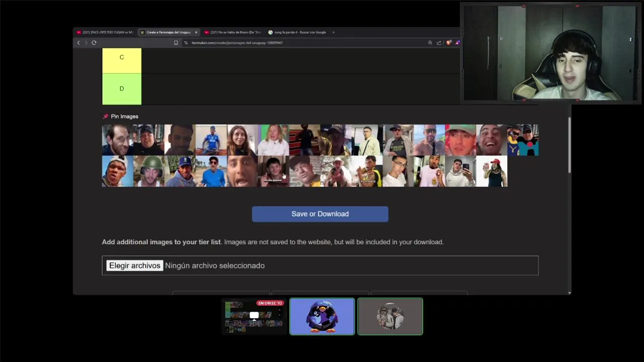Click Elegir archivos file chooser button

click(x=135, y=265)
